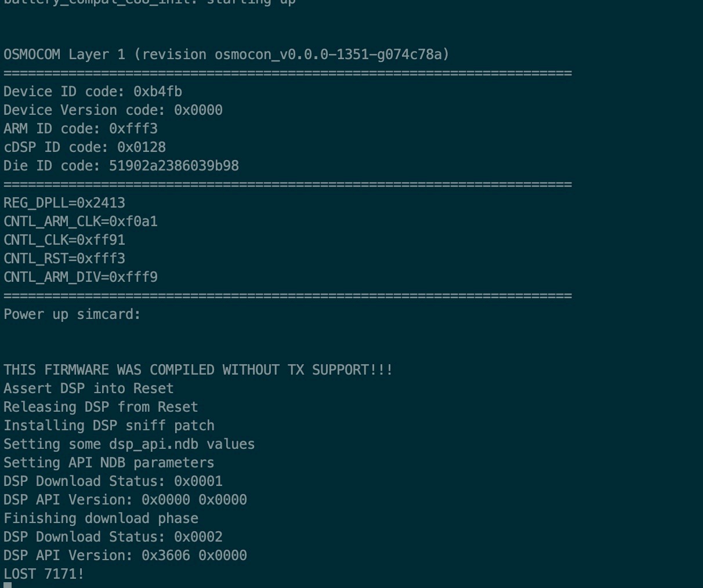Click the ARM ID code value 0xfff3
This screenshot has height=588, width=703.
point(133,129)
